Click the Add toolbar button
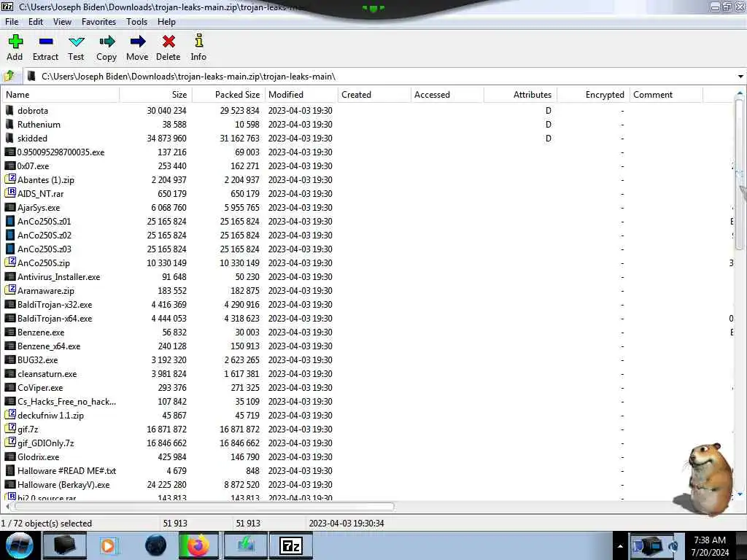This screenshot has height=560, width=747. [x=15, y=47]
